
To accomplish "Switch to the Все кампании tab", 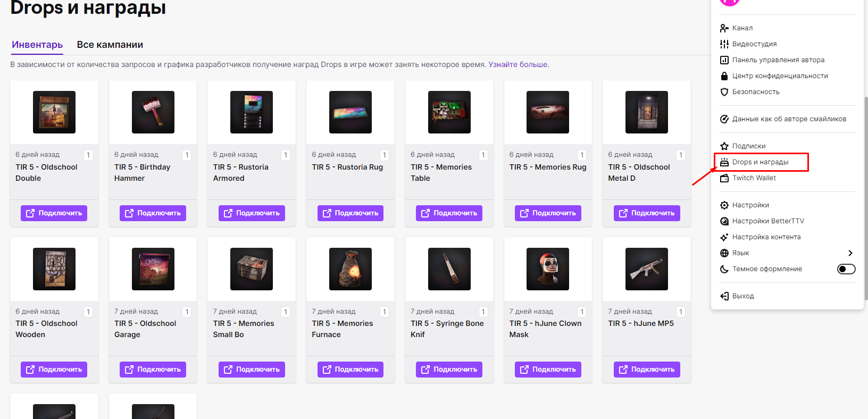I will tap(110, 45).
